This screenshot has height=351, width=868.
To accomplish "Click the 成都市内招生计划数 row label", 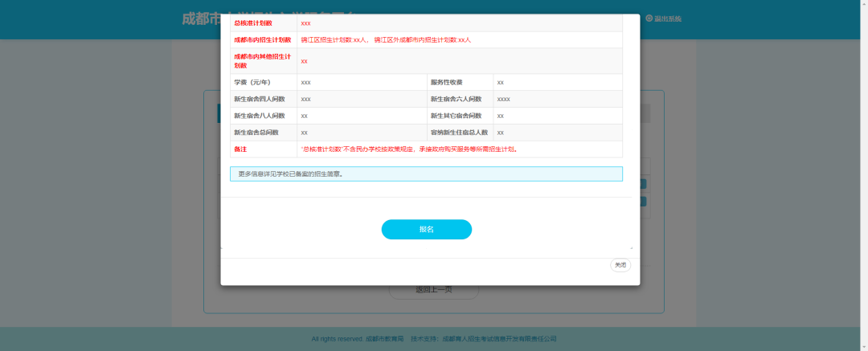I will [x=262, y=39].
